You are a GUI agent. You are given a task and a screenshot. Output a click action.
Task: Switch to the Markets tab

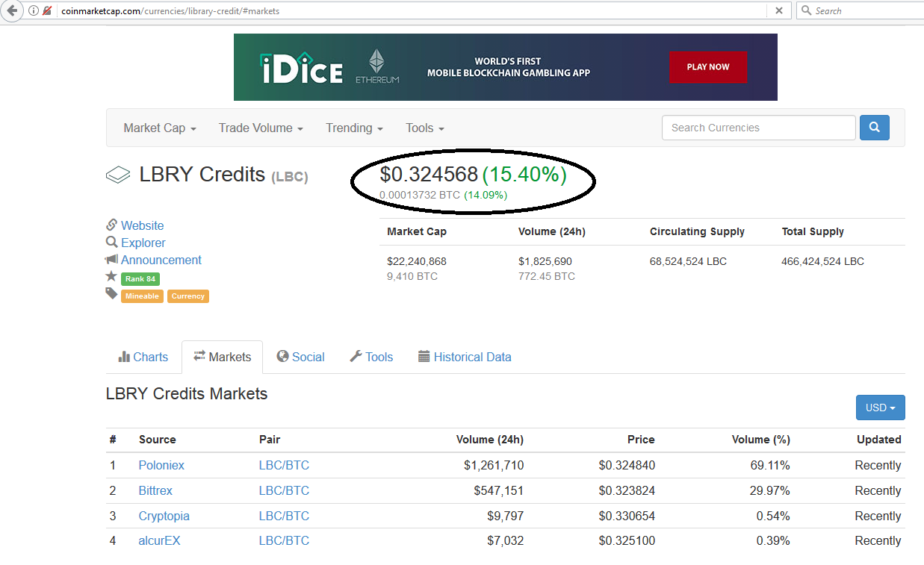point(222,357)
